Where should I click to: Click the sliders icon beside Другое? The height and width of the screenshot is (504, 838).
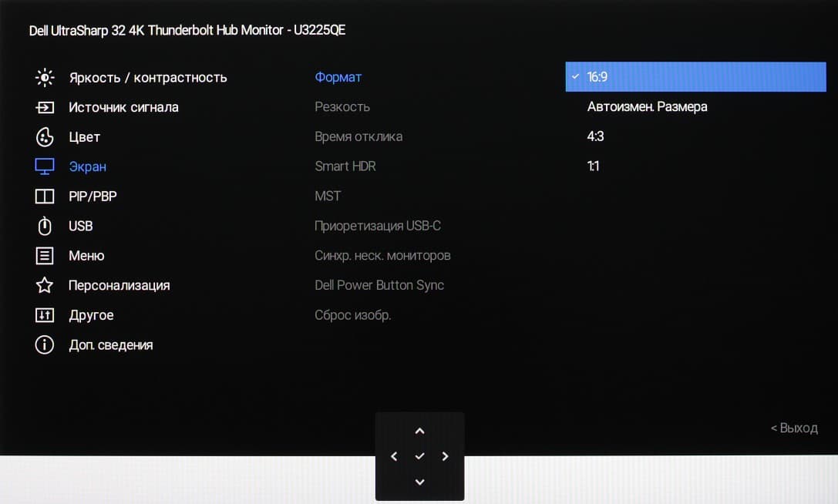tap(45, 315)
